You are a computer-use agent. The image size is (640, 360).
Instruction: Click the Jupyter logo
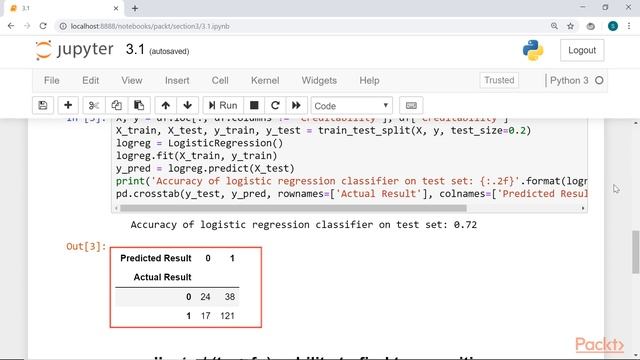[x=74, y=50]
